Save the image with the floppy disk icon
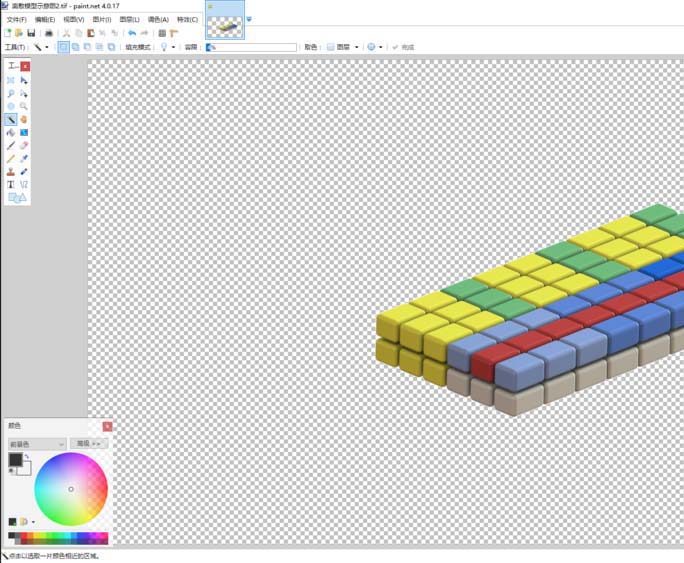 pyautogui.click(x=31, y=33)
